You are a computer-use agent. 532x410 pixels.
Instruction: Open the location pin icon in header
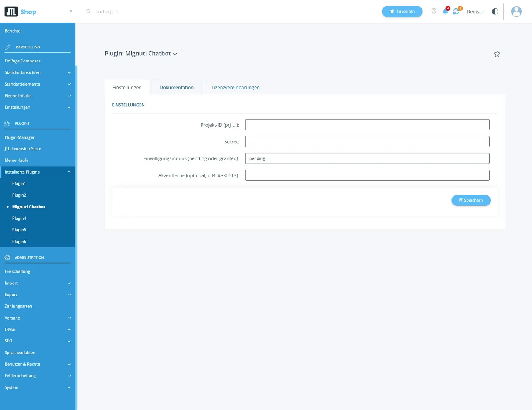point(434,11)
